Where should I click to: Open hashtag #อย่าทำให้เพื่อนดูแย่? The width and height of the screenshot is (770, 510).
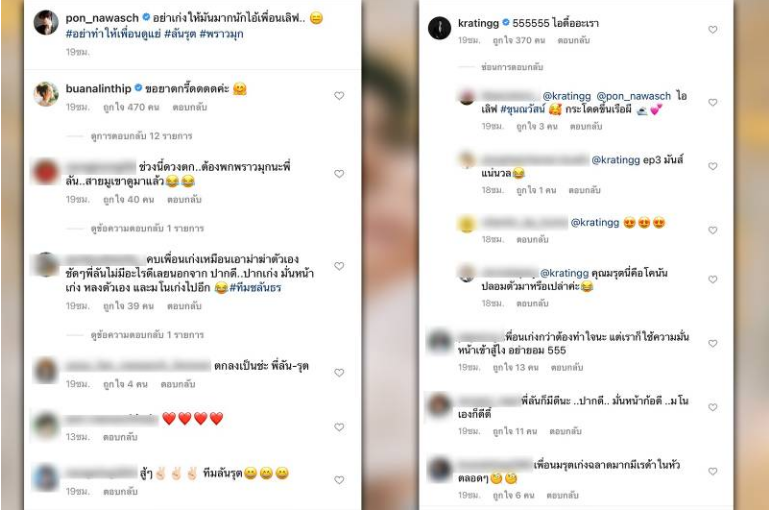pos(113,34)
